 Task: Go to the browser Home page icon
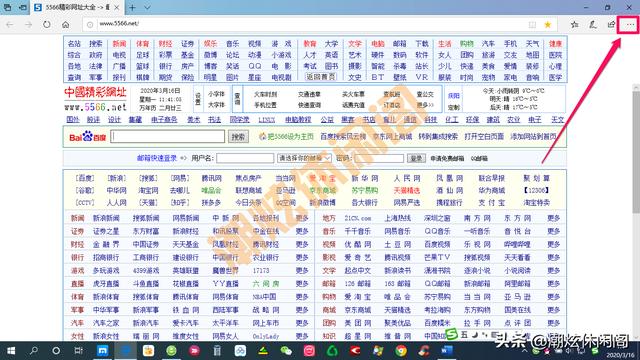pos(66,24)
